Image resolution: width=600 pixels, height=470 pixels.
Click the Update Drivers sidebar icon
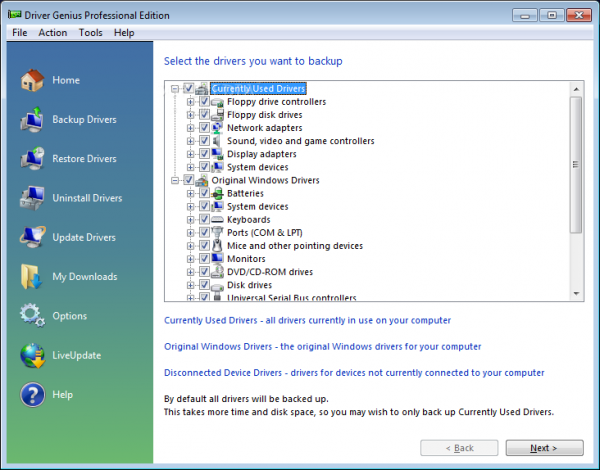(32, 237)
